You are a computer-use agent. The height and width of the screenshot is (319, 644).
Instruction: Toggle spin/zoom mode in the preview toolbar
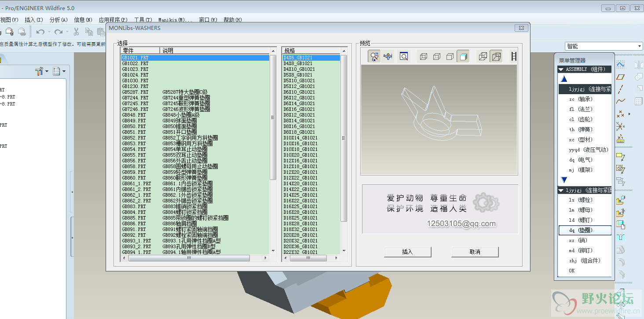(374, 56)
